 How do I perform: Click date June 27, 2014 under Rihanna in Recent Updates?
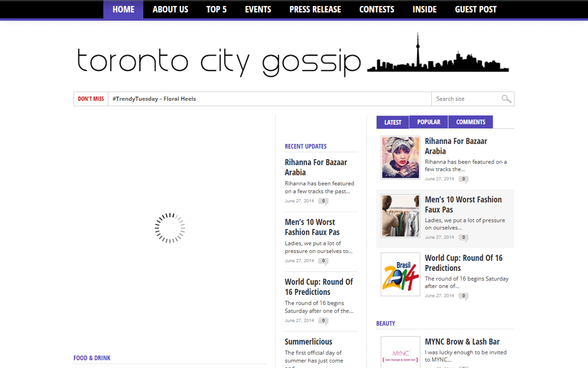pyautogui.click(x=299, y=201)
